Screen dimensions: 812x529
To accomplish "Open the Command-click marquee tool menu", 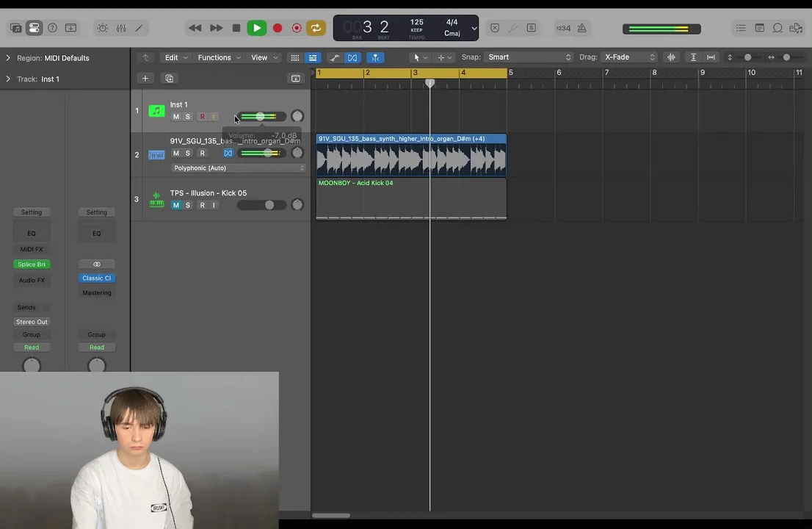I will click(444, 57).
